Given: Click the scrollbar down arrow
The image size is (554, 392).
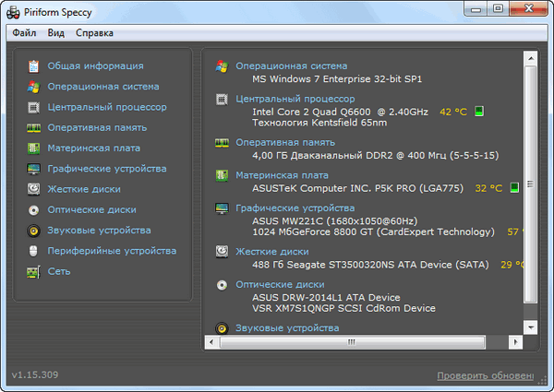Looking at the screenshot, I should 530,327.
